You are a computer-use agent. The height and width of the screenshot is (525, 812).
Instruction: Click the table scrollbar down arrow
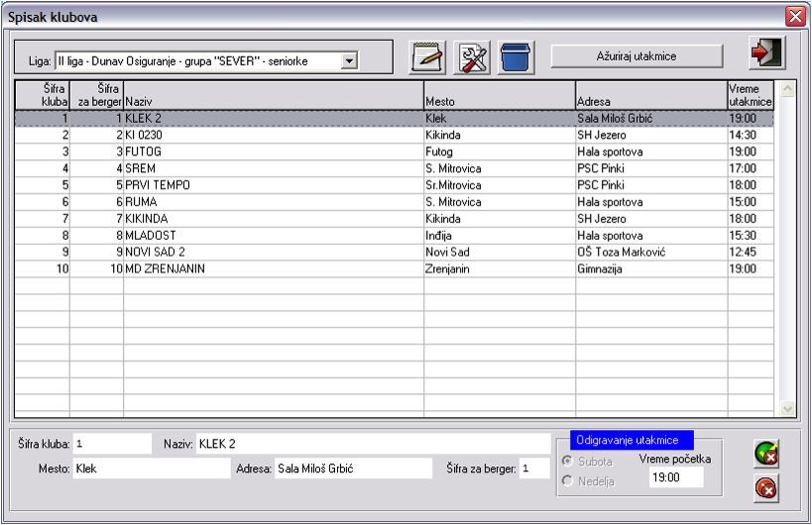click(x=788, y=408)
